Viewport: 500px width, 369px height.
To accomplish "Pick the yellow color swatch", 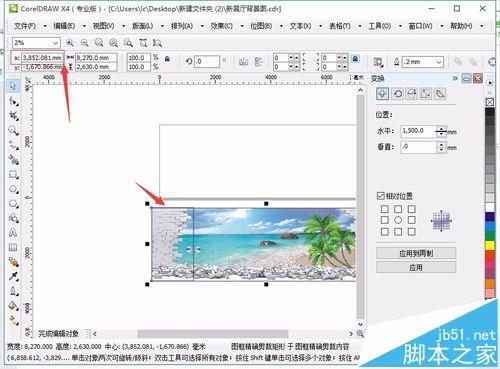I will 490,246.
